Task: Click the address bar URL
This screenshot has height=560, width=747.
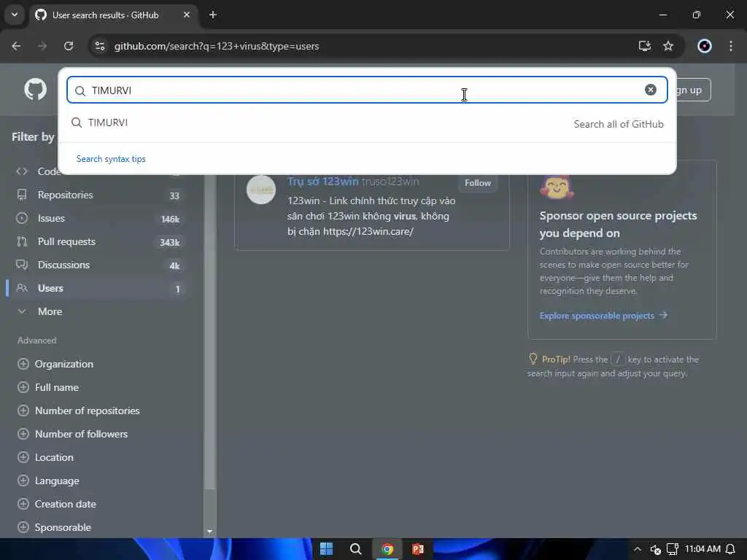Action: coord(217,46)
